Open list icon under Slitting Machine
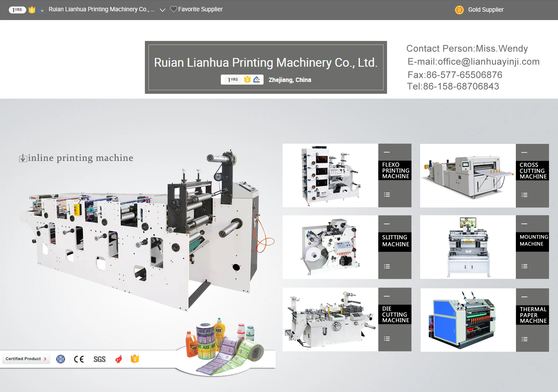Image resolution: width=558 pixels, height=392 pixels. (387, 266)
